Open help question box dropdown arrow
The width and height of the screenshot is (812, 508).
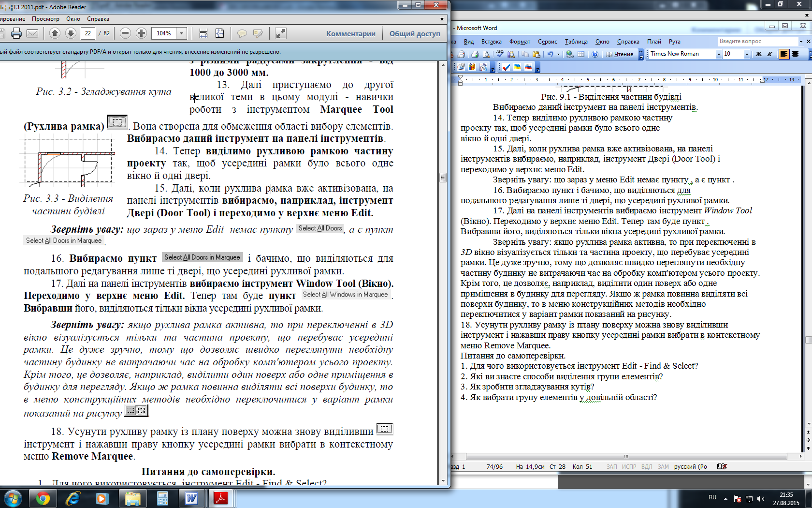801,42
